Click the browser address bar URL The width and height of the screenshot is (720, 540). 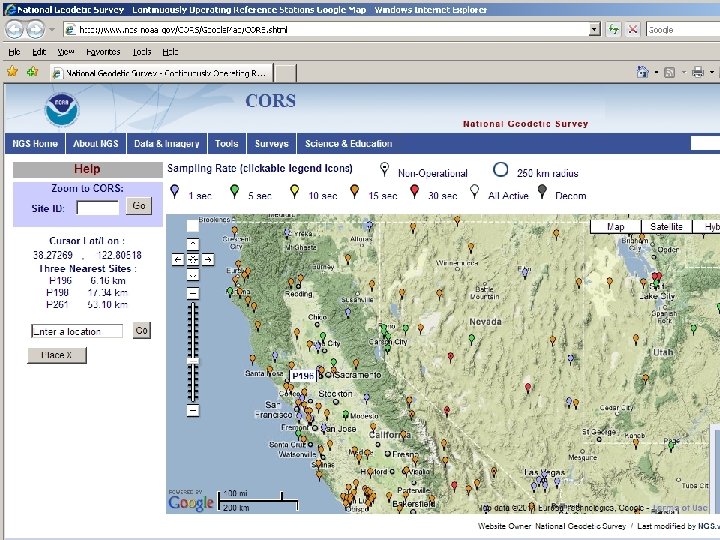326,30
